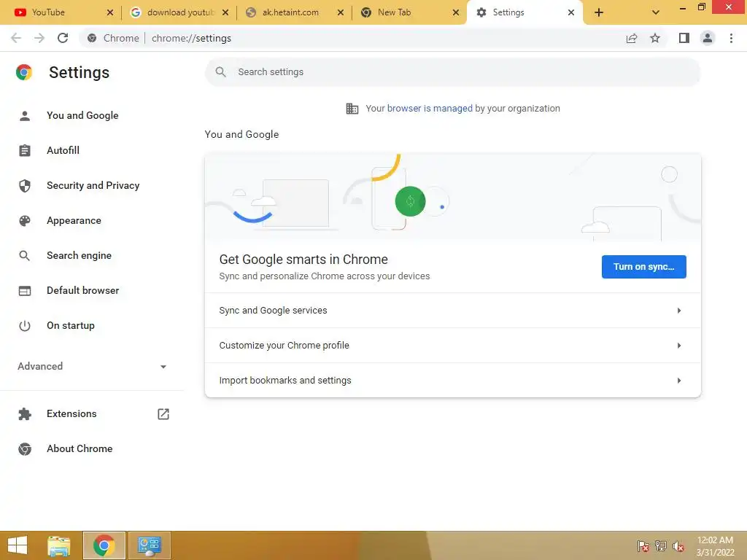The image size is (747, 560).
Task: Close the Settings tab
Action: tap(571, 12)
